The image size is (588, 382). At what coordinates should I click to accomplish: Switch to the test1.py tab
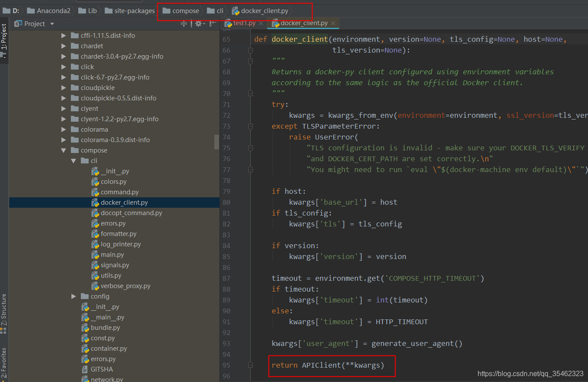(244, 23)
